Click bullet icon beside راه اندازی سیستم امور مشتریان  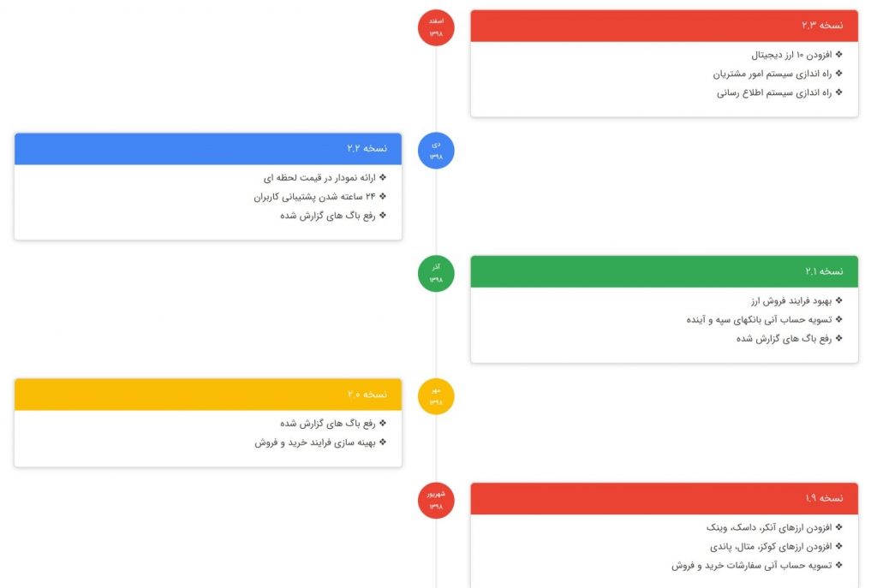click(838, 74)
